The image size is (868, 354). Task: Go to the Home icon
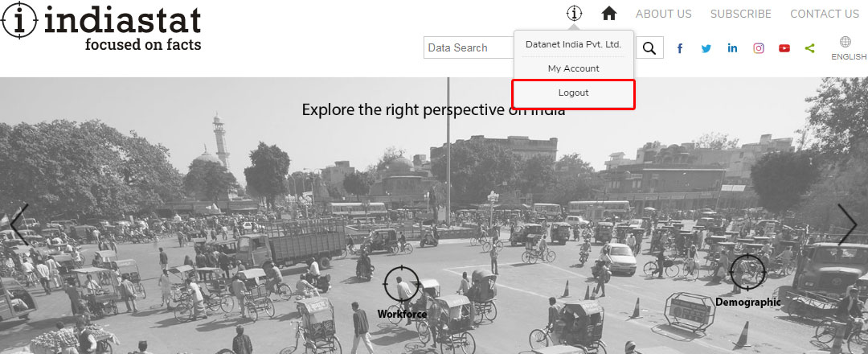click(609, 13)
